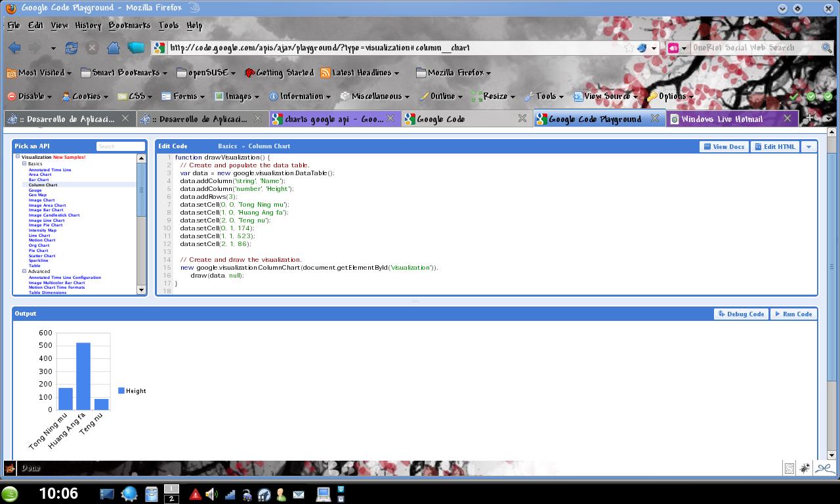Click inside the Search field above the API list
Viewport: 840px width, 504px height.
pos(120,146)
